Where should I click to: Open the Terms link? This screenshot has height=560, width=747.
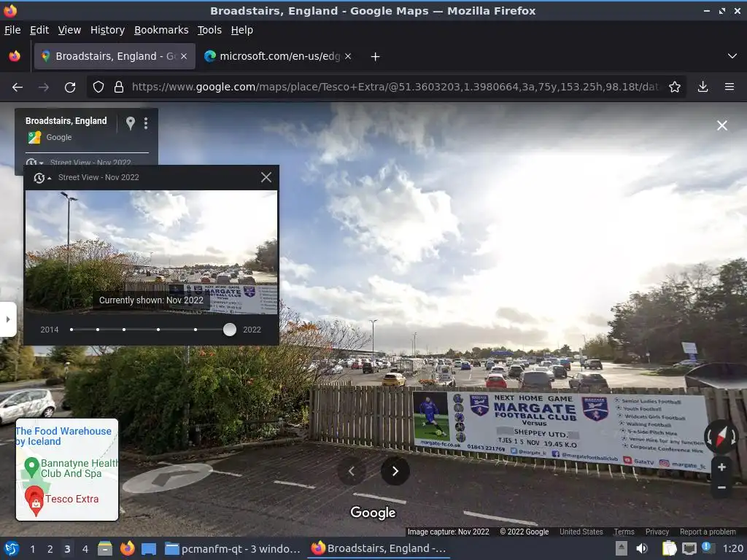click(624, 532)
